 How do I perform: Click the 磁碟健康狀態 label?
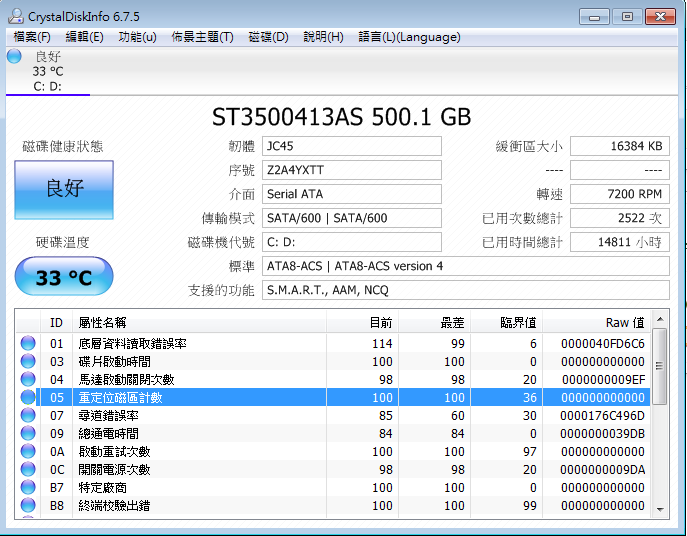click(x=63, y=146)
